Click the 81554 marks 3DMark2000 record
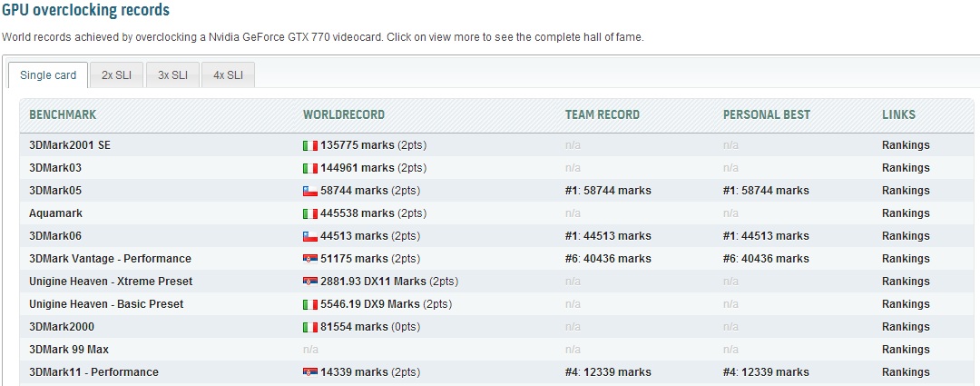 pos(355,327)
